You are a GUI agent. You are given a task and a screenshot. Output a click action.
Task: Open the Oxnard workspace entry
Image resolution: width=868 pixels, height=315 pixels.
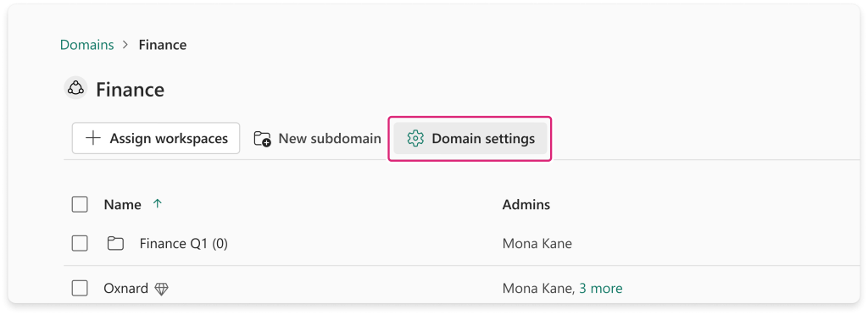pyautogui.click(x=126, y=288)
